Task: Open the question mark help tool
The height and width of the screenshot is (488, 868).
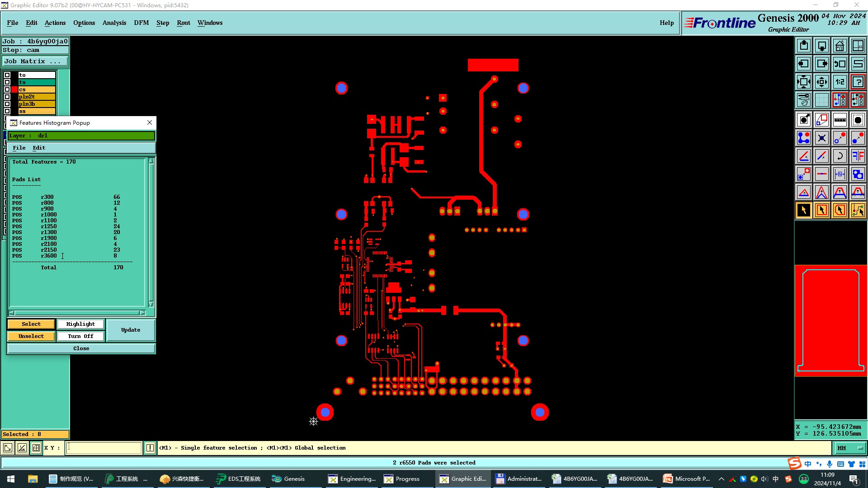Action: 858,82
